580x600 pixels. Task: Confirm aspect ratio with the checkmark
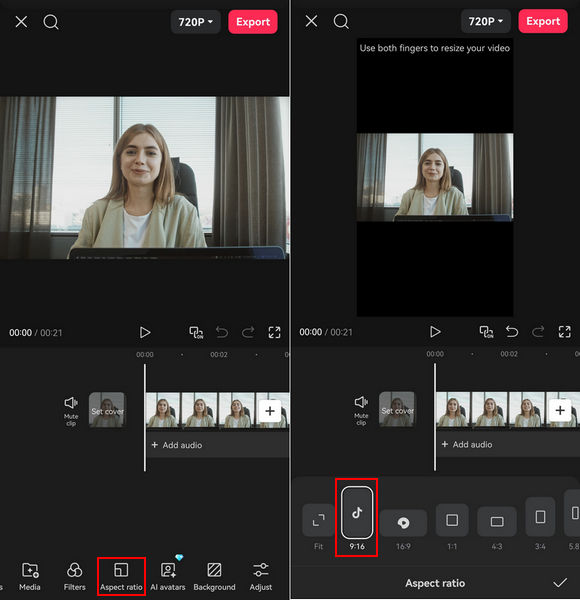(x=560, y=583)
